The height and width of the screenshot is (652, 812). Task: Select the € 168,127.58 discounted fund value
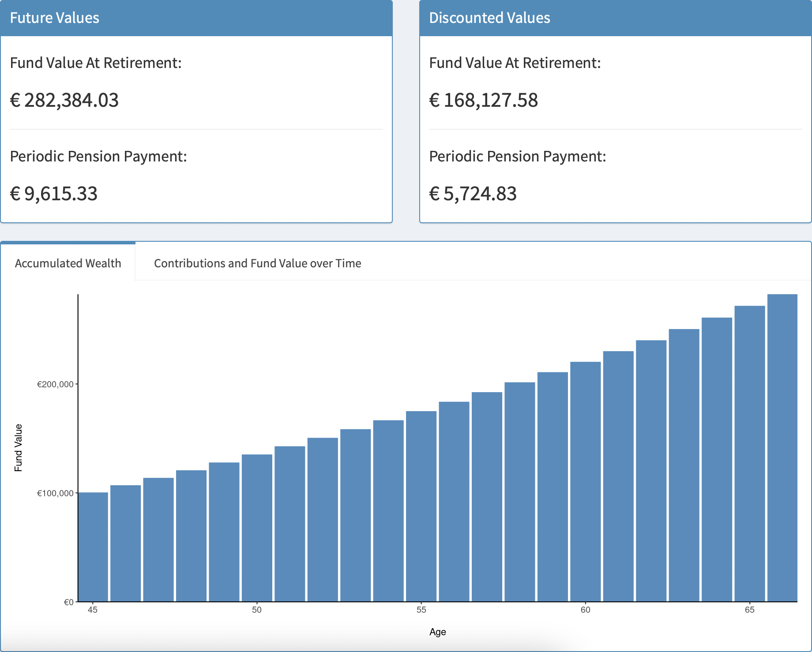[x=484, y=101]
